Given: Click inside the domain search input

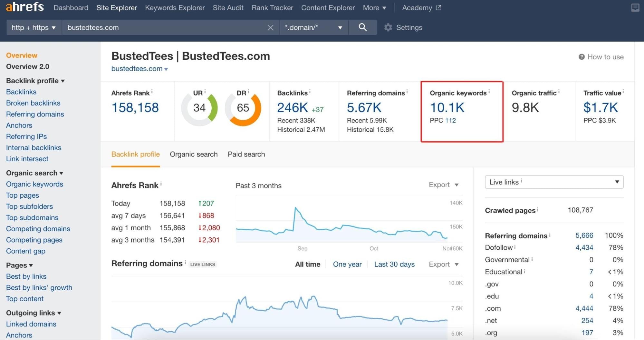Looking at the screenshot, I should (x=161, y=27).
